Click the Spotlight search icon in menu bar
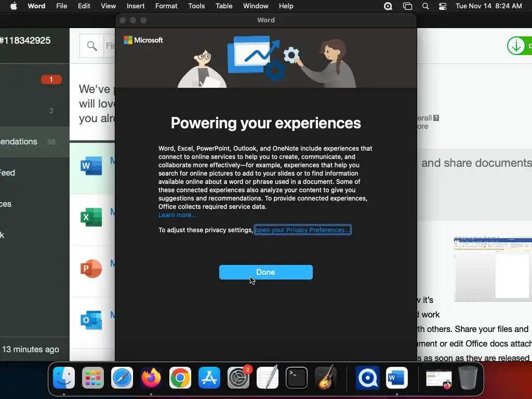The height and width of the screenshot is (399, 532). (x=425, y=6)
